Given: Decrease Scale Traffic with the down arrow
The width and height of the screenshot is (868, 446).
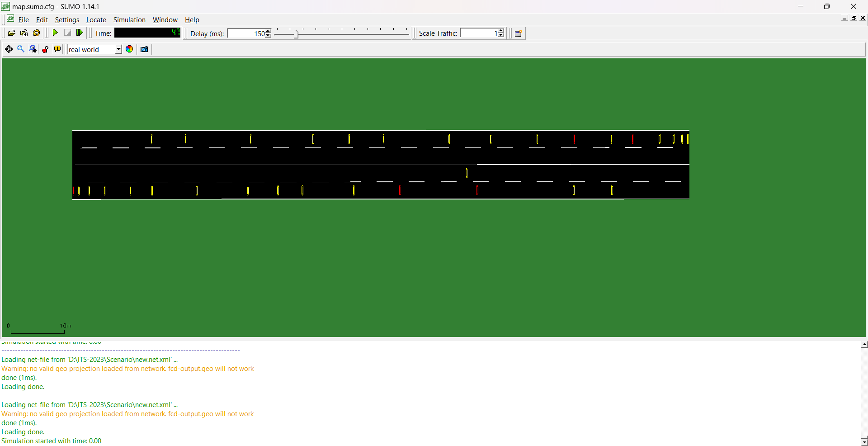Looking at the screenshot, I should click(501, 36).
